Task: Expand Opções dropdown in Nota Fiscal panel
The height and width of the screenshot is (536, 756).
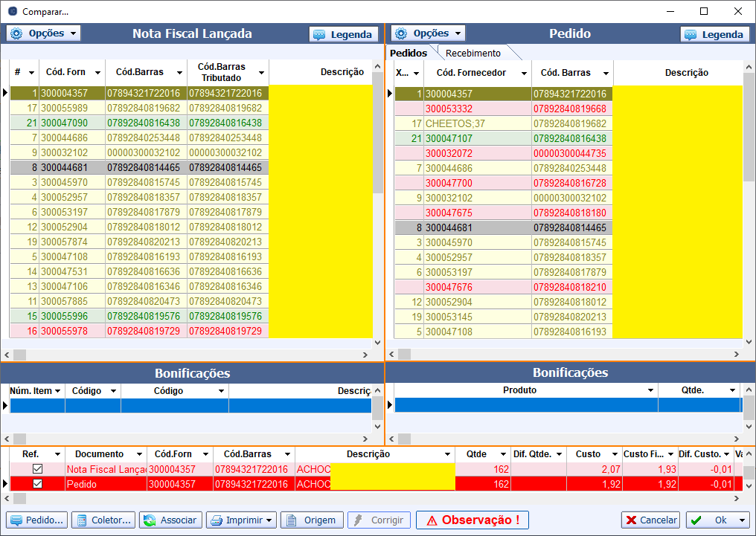Action: (44, 33)
